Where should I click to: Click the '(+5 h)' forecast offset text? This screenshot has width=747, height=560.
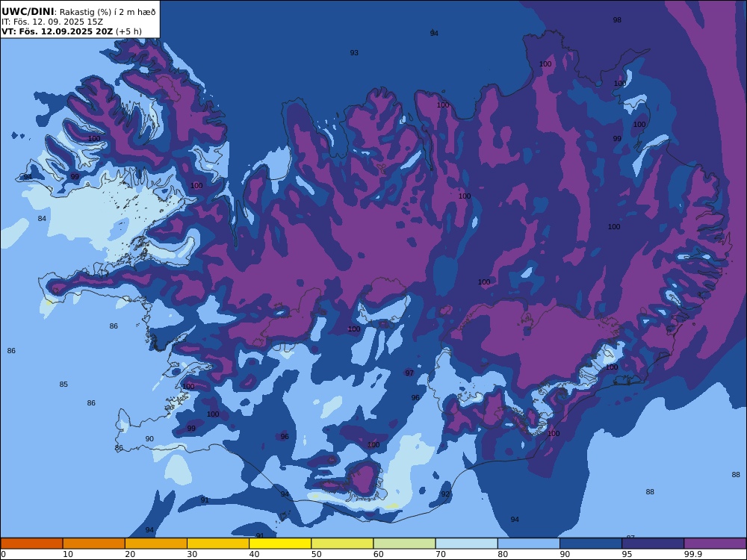128,32
